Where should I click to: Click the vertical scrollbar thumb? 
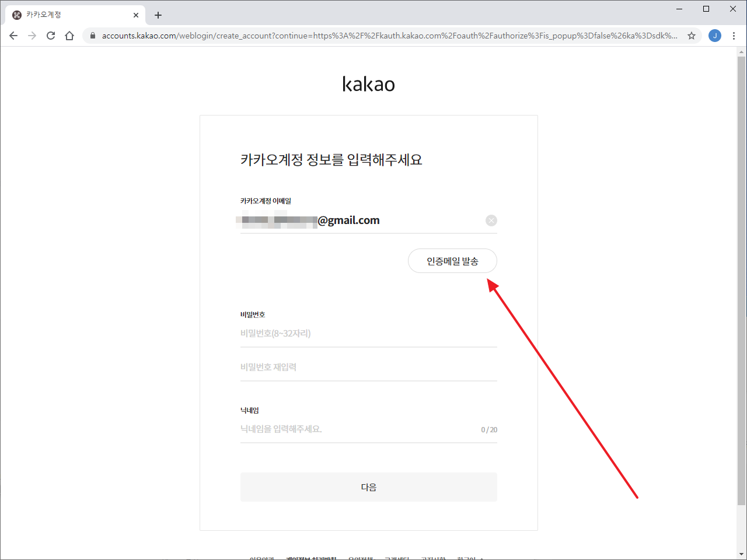click(741, 281)
